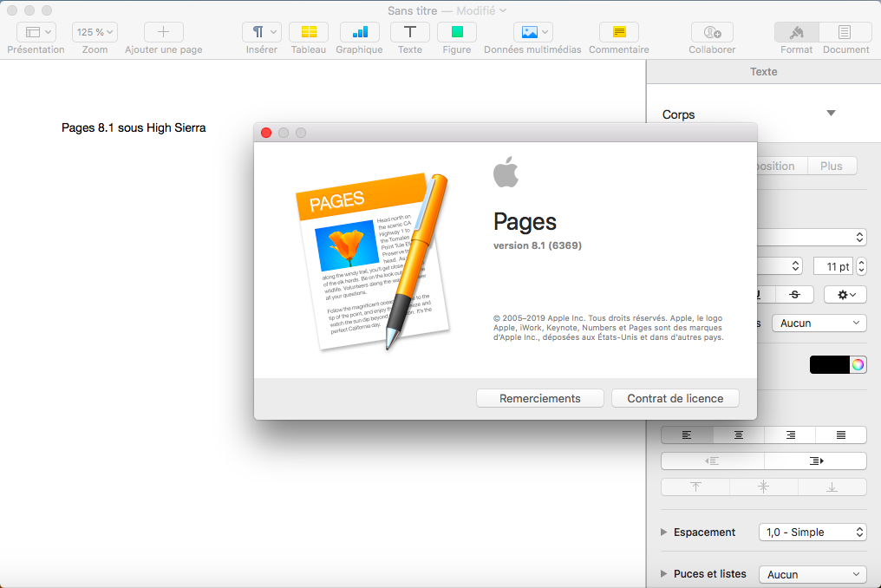Image resolution: width=881 pixels, height=588 pixels.
Task: Expand the Espacement section triangle
Action: coord(663,532)
